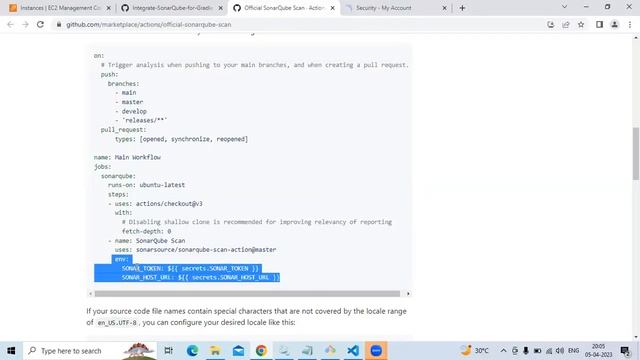Click 'uses: actions/checkout@v3' text

pyautogui.click(x=158, y=203)
